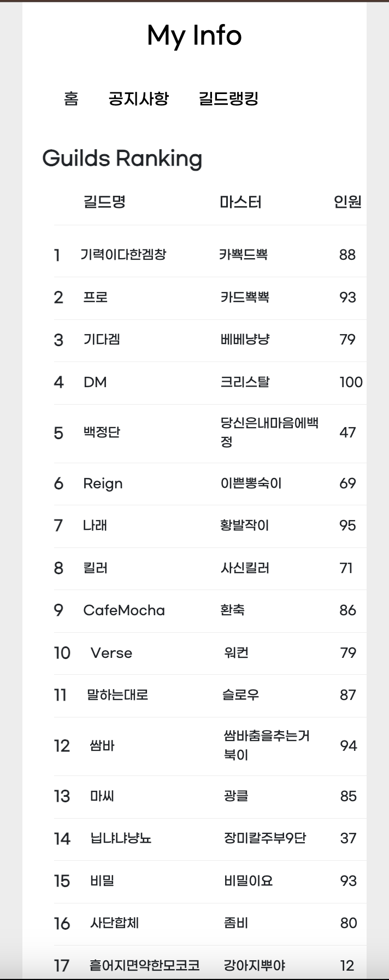Click the My Info heading

[x=194, y=36]
